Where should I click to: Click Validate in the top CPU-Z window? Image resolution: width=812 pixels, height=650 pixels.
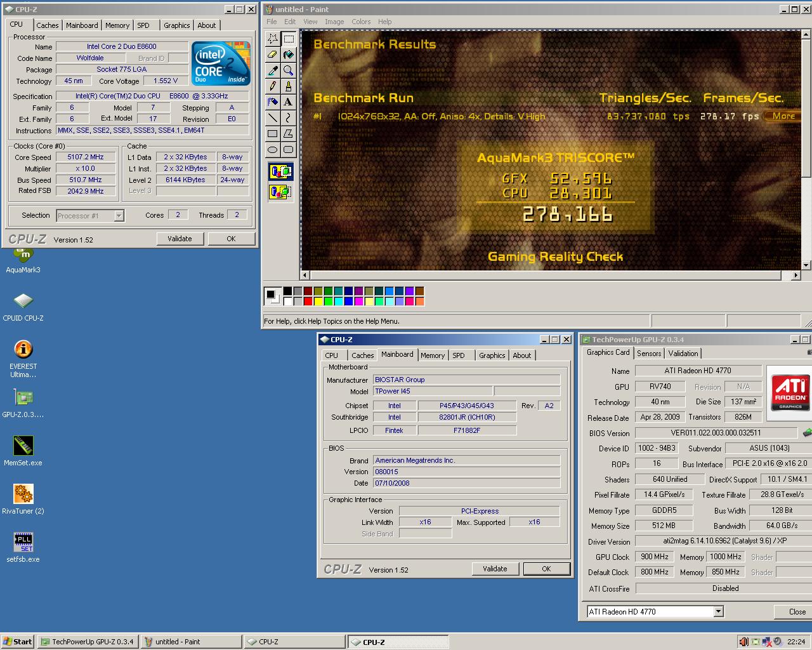pyautogui.click(x=180, y=239)
